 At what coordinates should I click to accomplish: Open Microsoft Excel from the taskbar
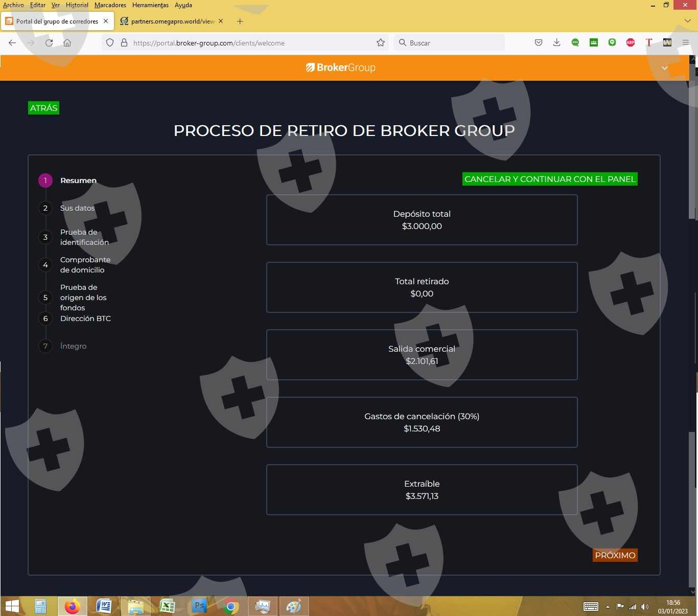(x=168, y=606)
